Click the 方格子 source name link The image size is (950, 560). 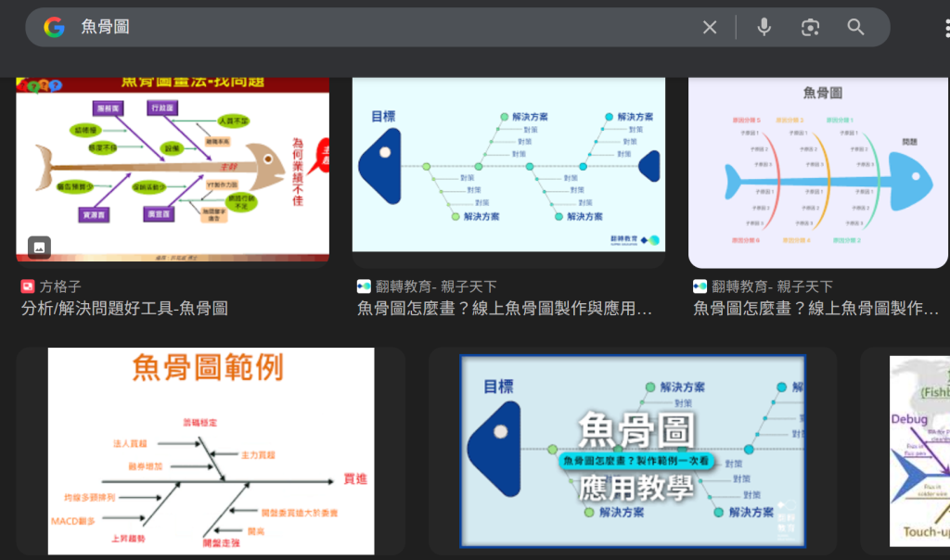(60, 286)
